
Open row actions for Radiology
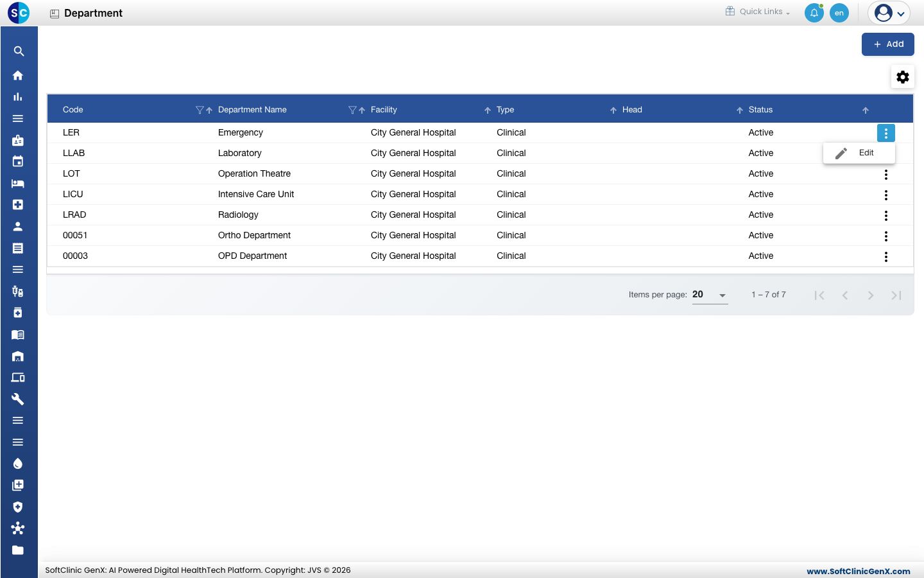click(x=886, y=215)
